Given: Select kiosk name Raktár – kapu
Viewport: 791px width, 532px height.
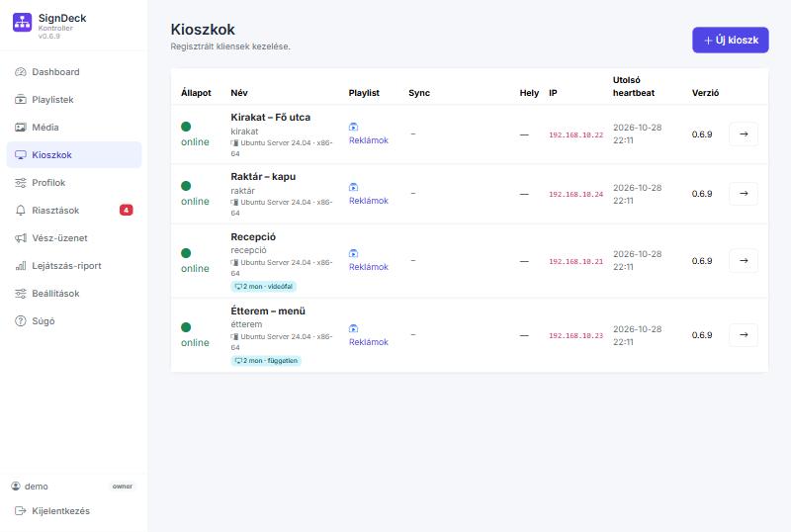Looking at the screenshot, I should click(263, 177).
